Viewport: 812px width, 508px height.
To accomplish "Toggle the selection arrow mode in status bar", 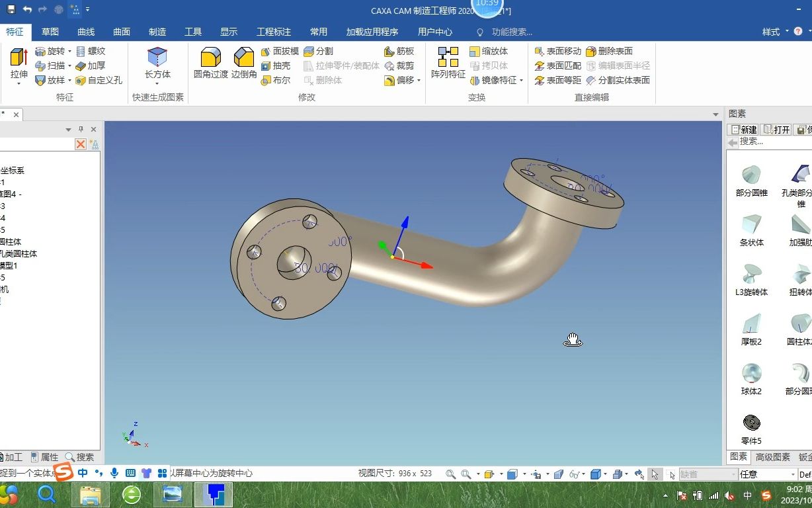I will click(x=655, y=474).
